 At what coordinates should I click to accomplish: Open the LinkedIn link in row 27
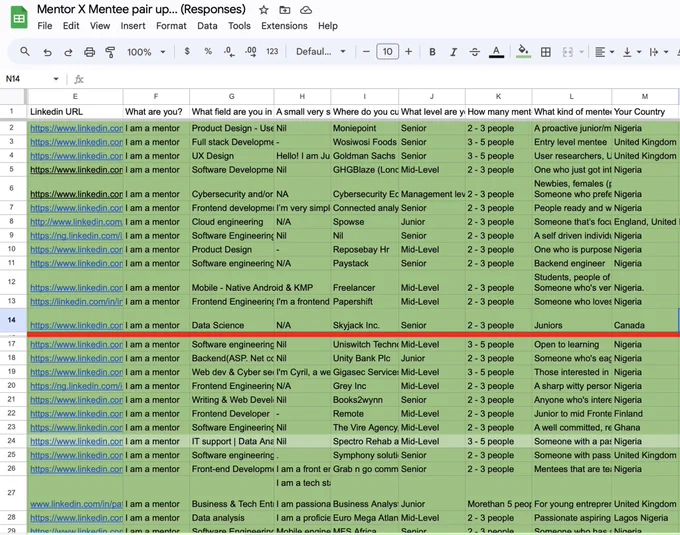coord(76,504)
